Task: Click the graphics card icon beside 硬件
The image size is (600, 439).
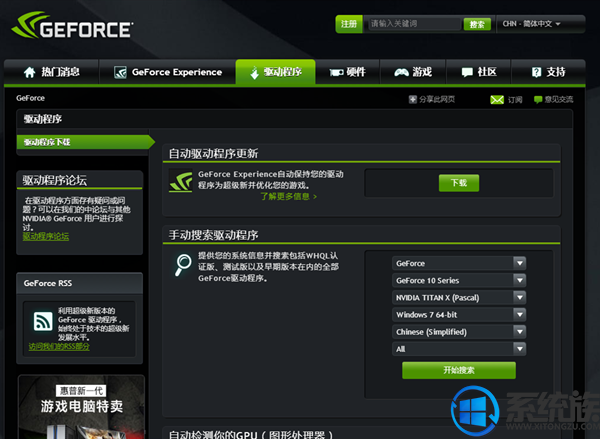Action: [x=336, y=72]
